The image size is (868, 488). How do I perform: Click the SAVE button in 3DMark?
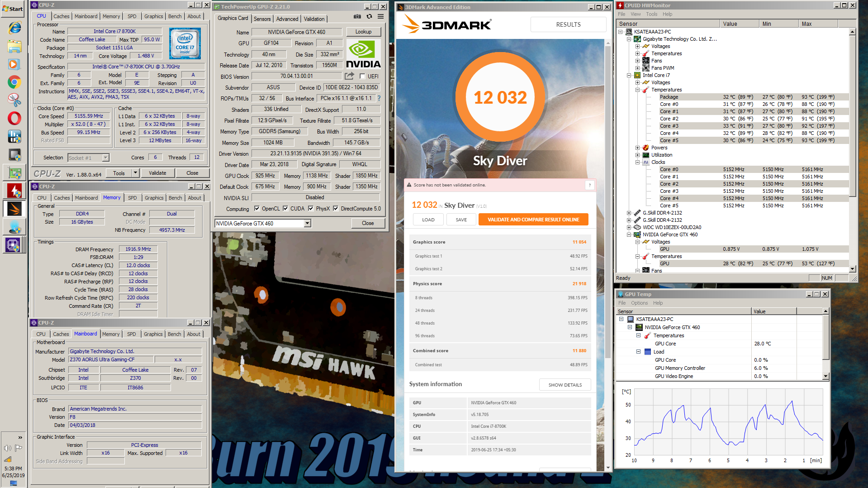coord(461,220)
